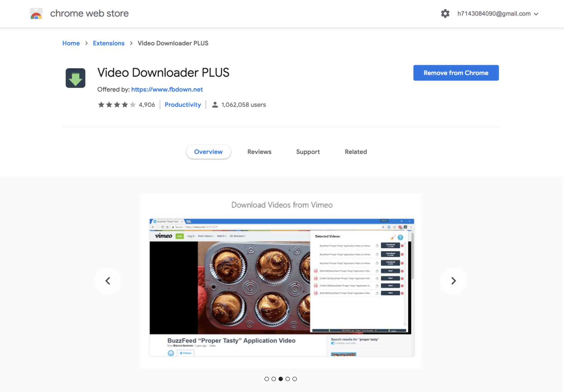Click the star rating icons
Viewport: 564px width, 392px height.
pos(117,105)
